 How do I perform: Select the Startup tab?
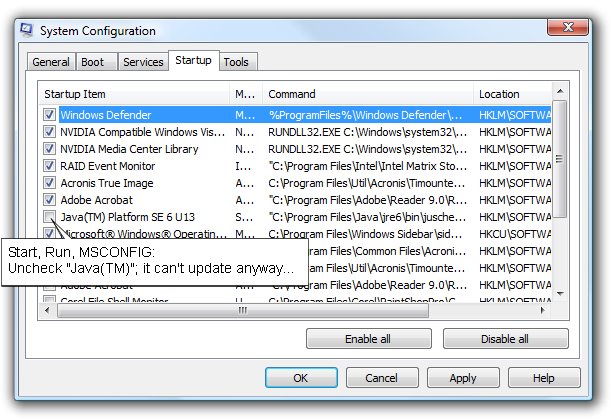pos(193,60)
